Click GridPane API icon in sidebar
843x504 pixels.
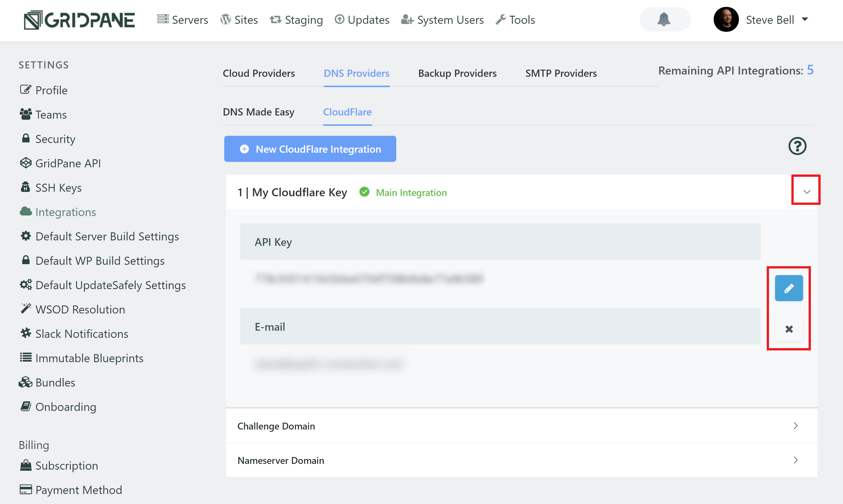[26, 163]
